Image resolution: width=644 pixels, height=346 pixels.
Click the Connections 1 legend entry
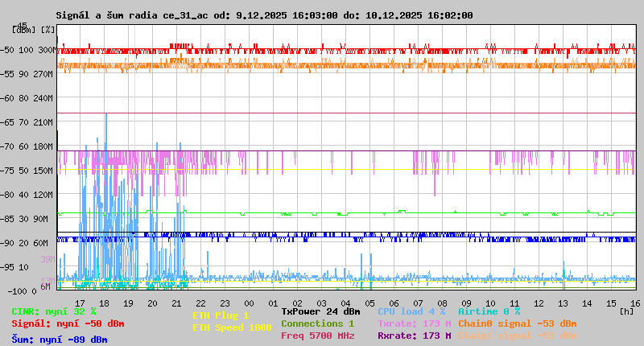click(317, 323)
